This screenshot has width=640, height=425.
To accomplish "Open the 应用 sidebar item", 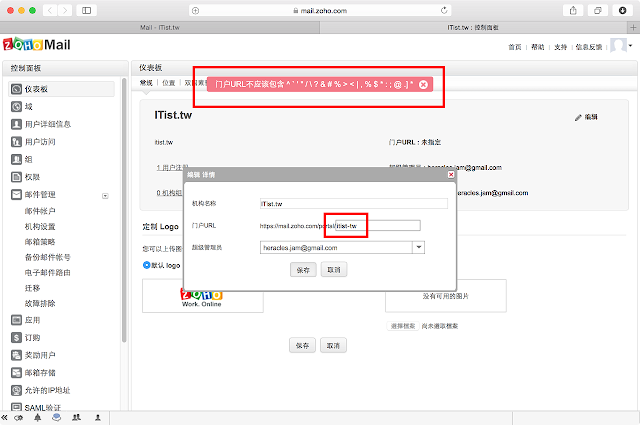I will pos(26,320).
